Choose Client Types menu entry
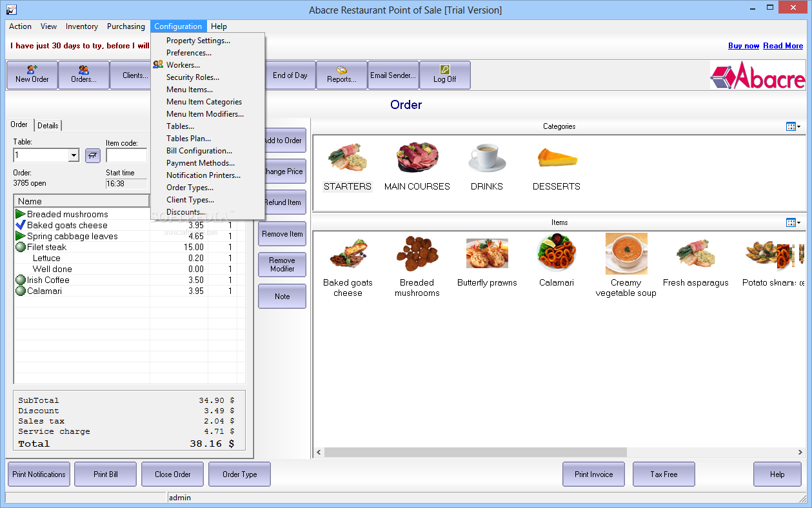This screenshot has height=508, width=812. (x=208, y=200)
